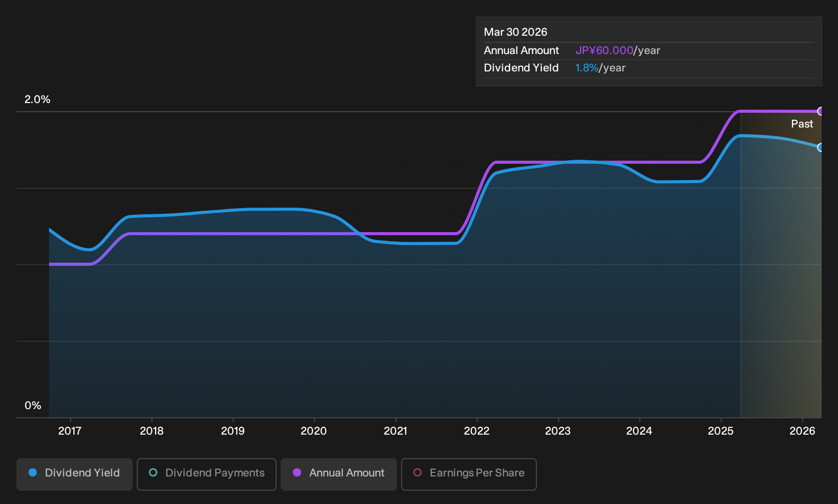Screen dimensions: 838x504
Task: Click the 1.8%/year yield value in tooltip
Action: click(x=600, y=68)
